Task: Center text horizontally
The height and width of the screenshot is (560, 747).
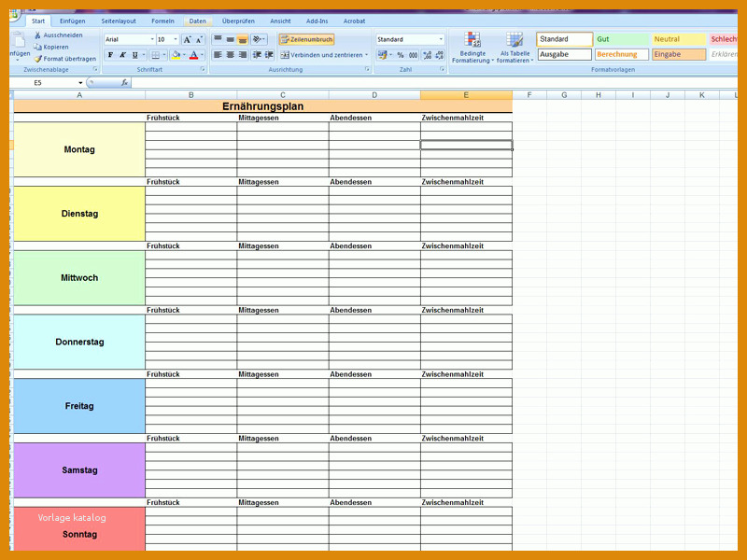Action: pos(230,55)
